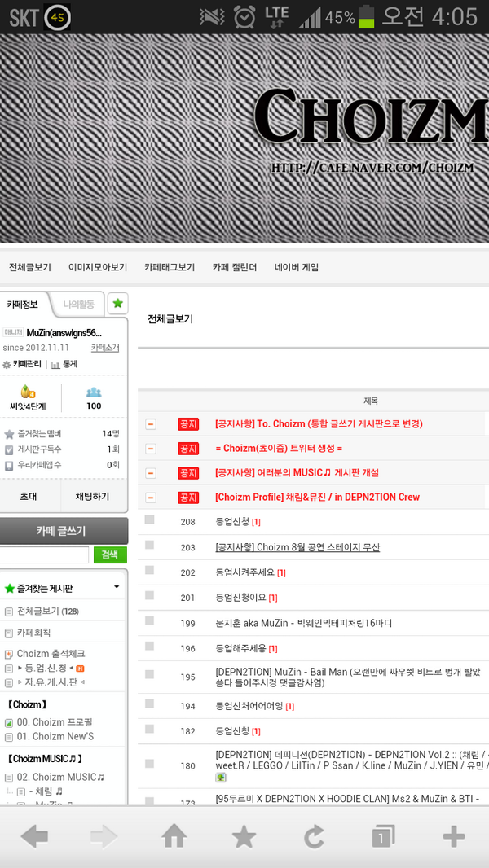Open the Choizm 출석체크 board
Viewport: 489px width, 868px height.
51,654
